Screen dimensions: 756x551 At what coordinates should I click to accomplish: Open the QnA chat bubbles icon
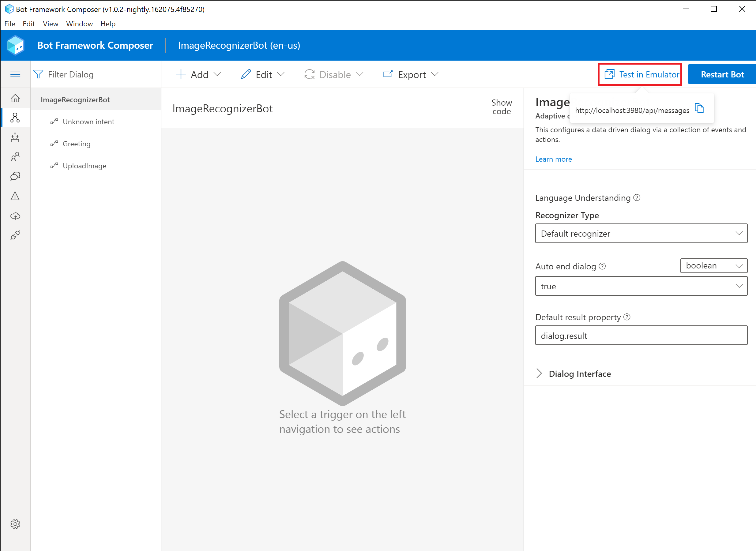(x=15, y=176)
